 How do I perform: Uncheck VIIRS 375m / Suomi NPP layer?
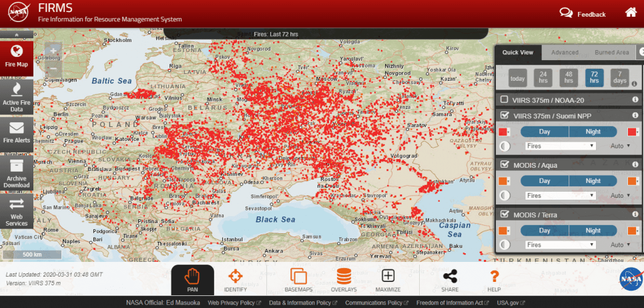[x=505, y=116]
